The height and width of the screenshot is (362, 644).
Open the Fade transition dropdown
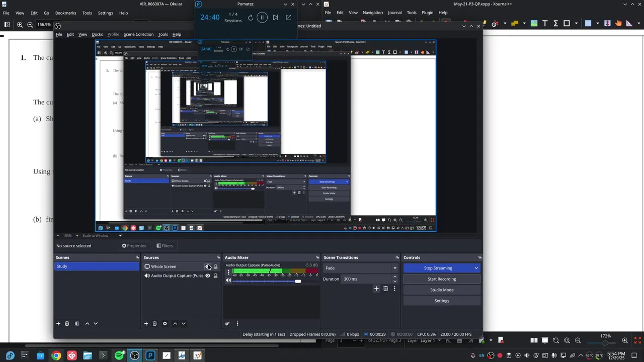click(x=361, y=268)
